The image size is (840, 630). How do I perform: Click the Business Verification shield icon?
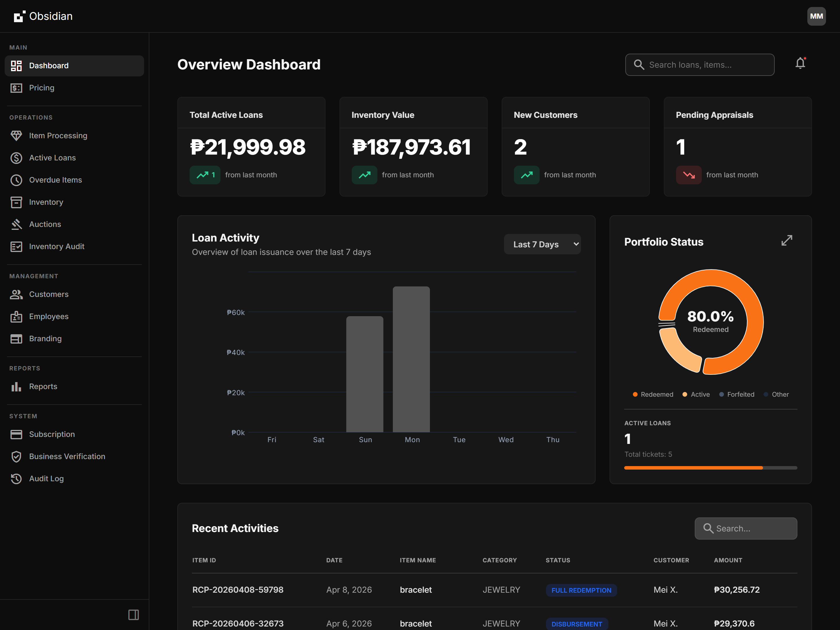click(16, 456)
